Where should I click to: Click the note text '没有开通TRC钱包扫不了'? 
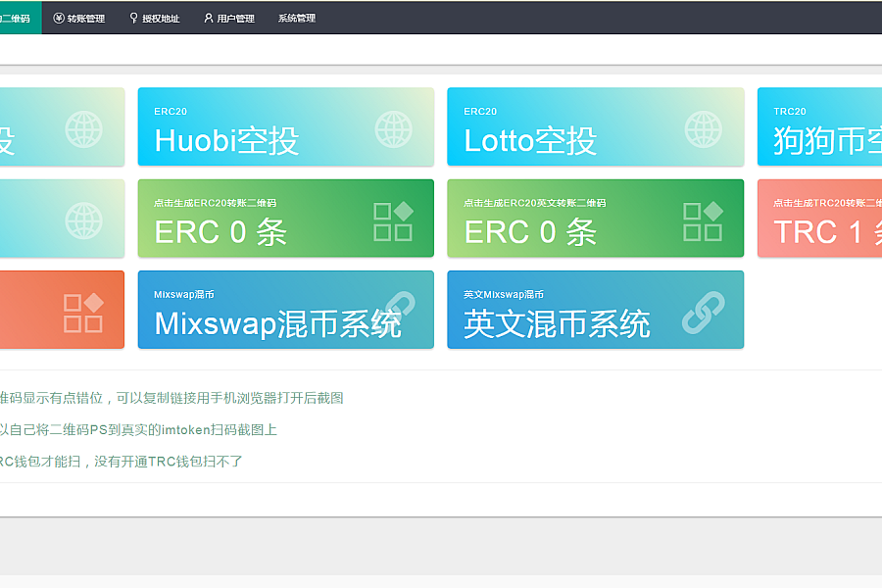click(x=169, y=462)
